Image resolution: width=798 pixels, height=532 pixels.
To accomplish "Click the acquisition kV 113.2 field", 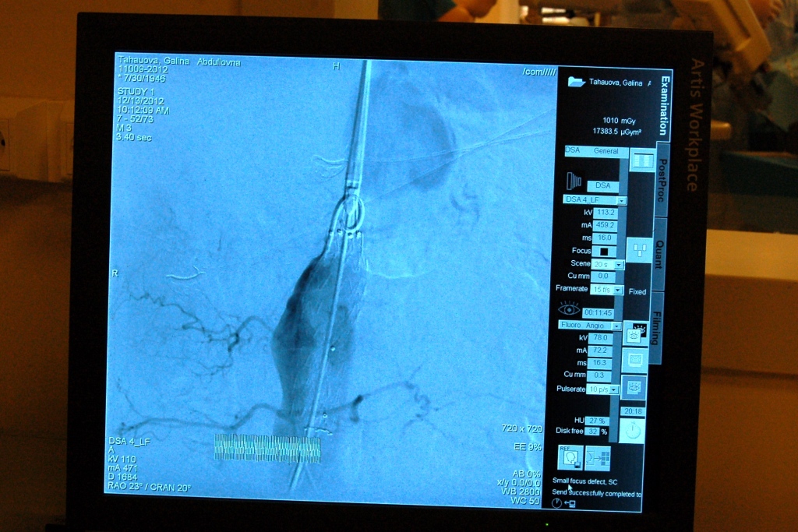I will click(605, 213).
